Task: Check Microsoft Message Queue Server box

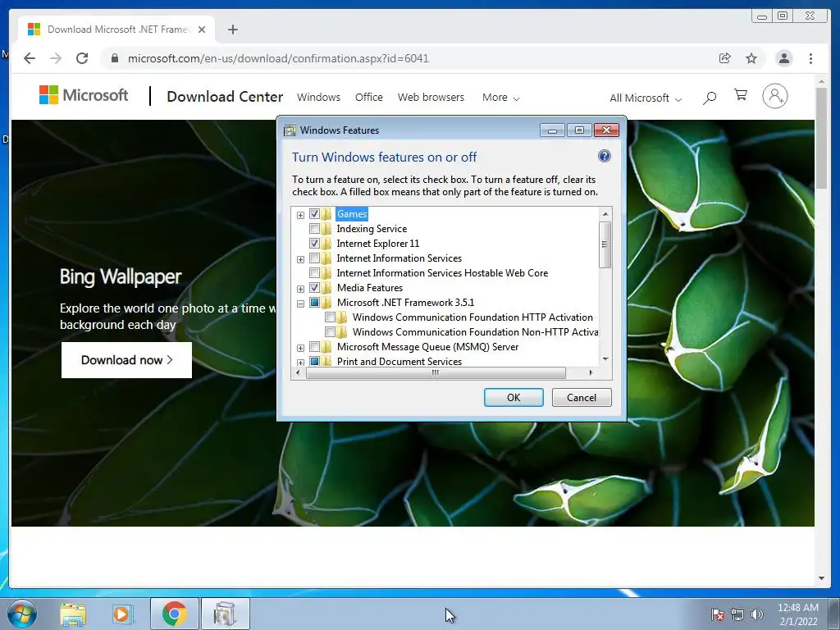Action: pyautogui.click(x=314, y=347)
